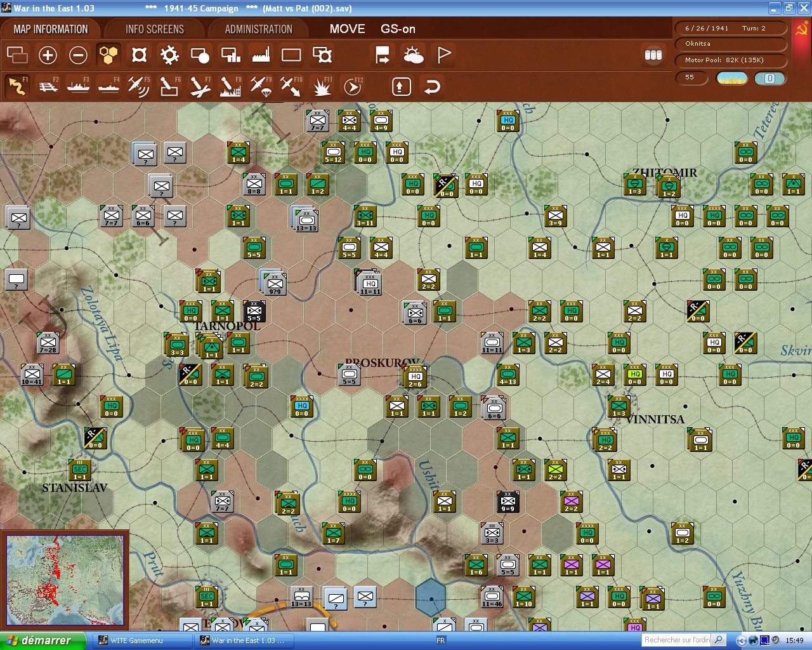Click the gear-shaped fort levels icon
This screenshot has width=812, height=650.
(169, 55)
